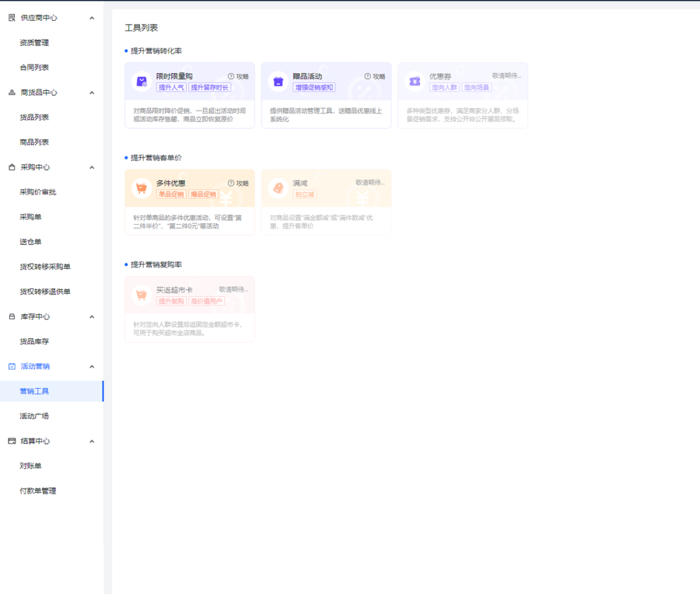Click the 限时限量购 description text
Screen dimensions: 700x594
189,115
